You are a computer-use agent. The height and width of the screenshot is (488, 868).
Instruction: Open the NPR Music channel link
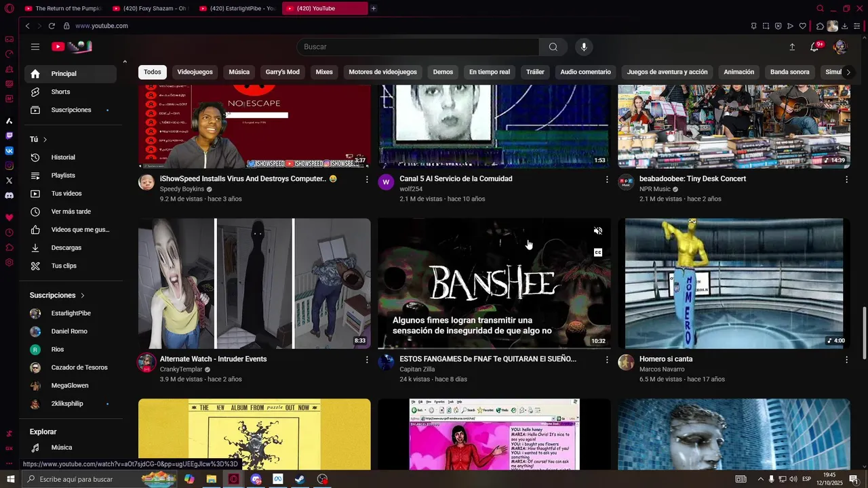[654, 189]
